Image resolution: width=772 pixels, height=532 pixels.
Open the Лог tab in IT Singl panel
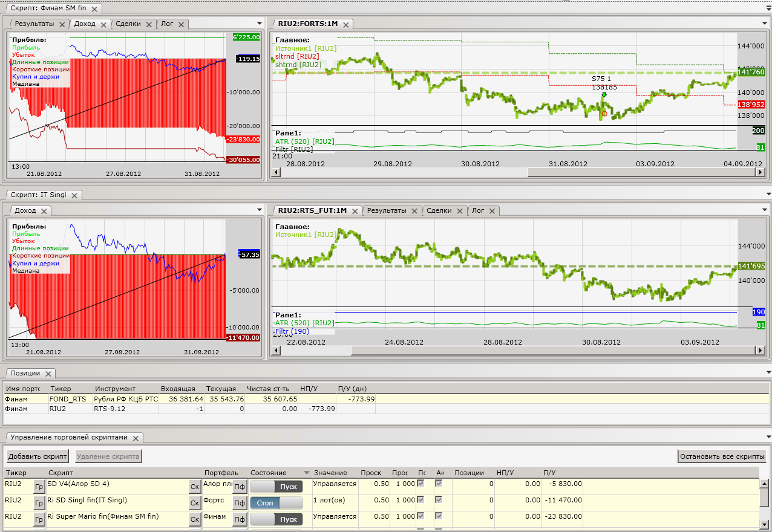click(478, 210)
